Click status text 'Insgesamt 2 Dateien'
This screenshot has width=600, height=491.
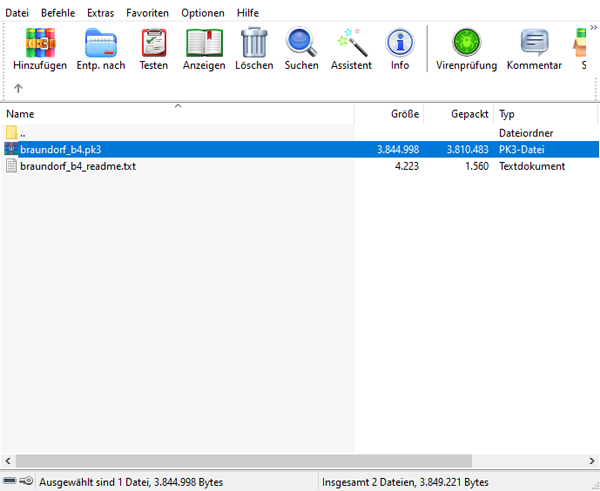[368, 482]
